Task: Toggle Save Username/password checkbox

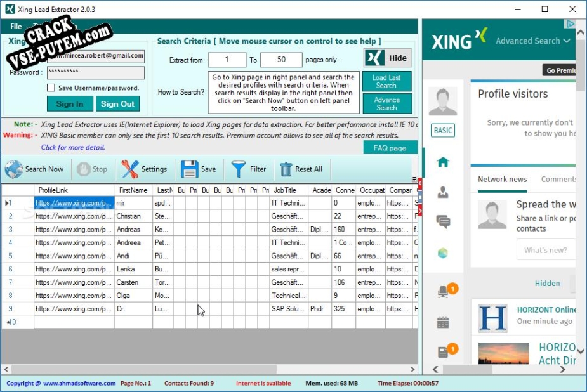Action: point(51,88)
